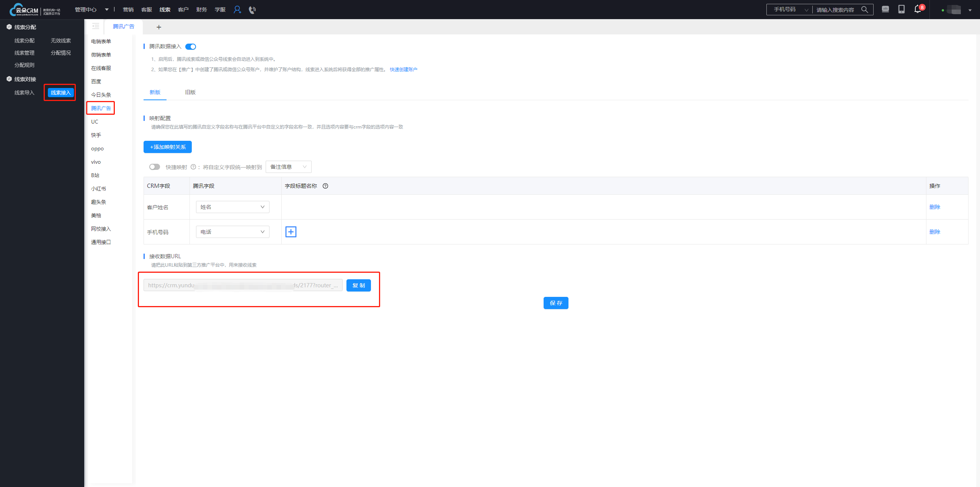Click the search magnifier icon
This screenshot has width=980, height=487.
865,10
